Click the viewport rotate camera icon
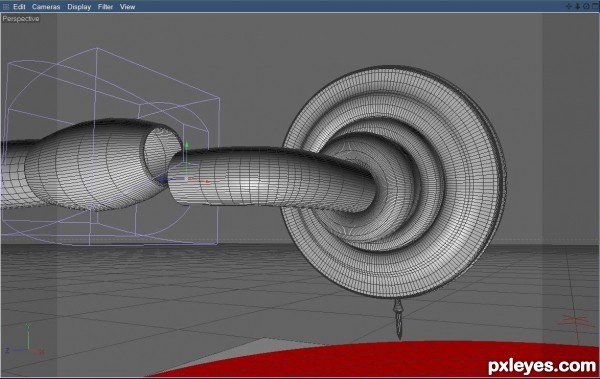 586,6
